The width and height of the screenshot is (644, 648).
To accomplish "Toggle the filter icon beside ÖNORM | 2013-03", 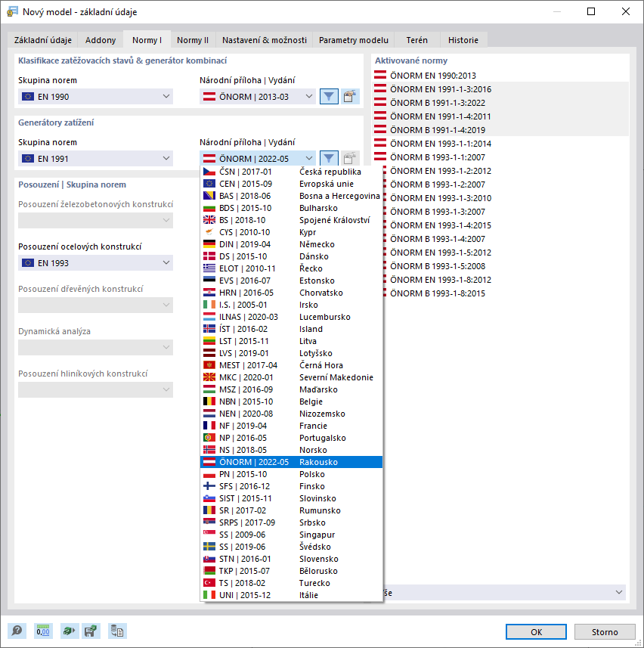I will click(329, 96).
